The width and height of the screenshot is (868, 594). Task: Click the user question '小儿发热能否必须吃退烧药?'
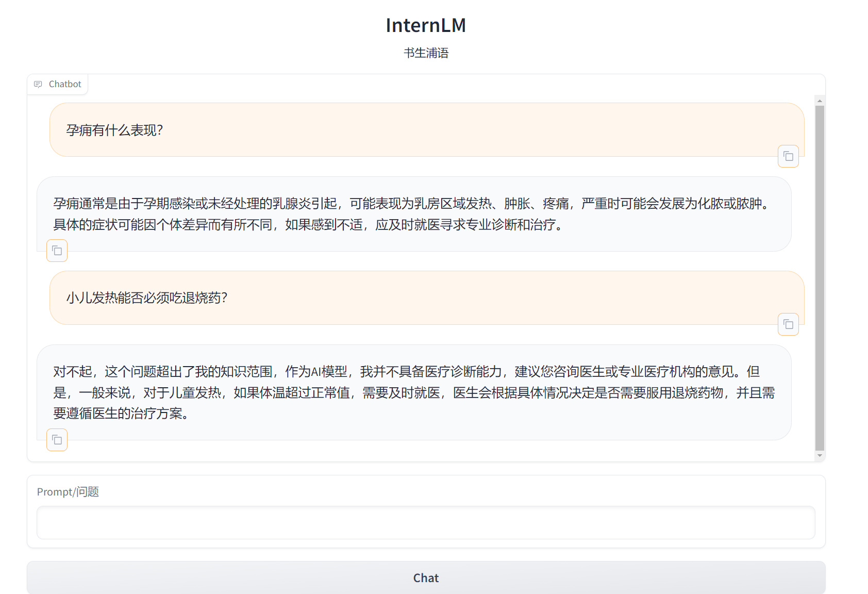point(147,298)
